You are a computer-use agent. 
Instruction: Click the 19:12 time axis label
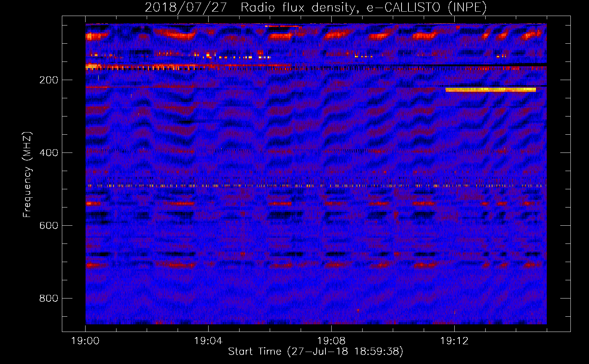454,341
